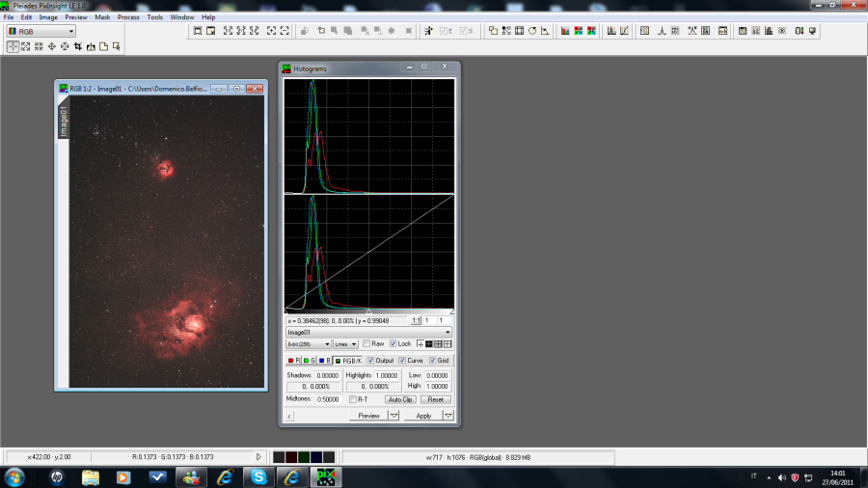Select the crosshair Readout mode tool

(x=13, y=46)
